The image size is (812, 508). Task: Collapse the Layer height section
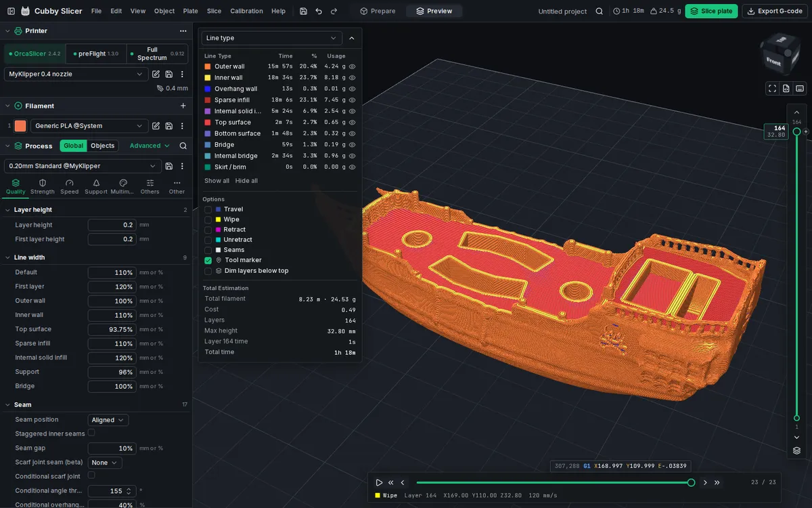[8, 210]
